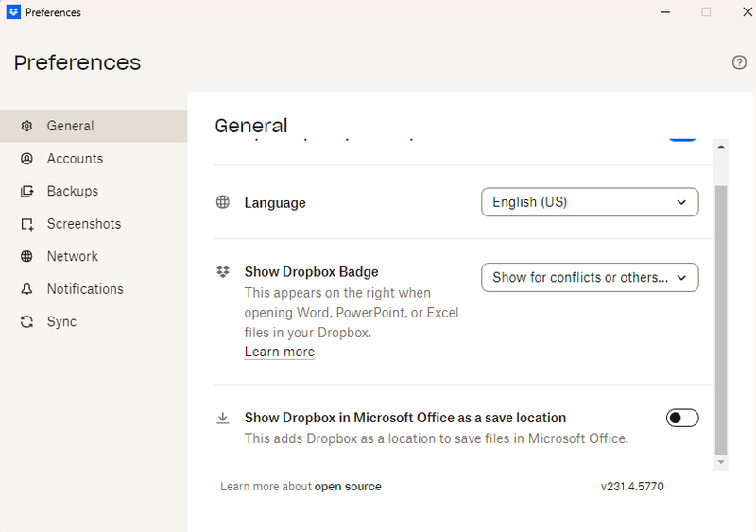The image size is (756, 532).
Task: Enable Show Dropbox in Microsoft Office toggle
Action: point(682,418)
